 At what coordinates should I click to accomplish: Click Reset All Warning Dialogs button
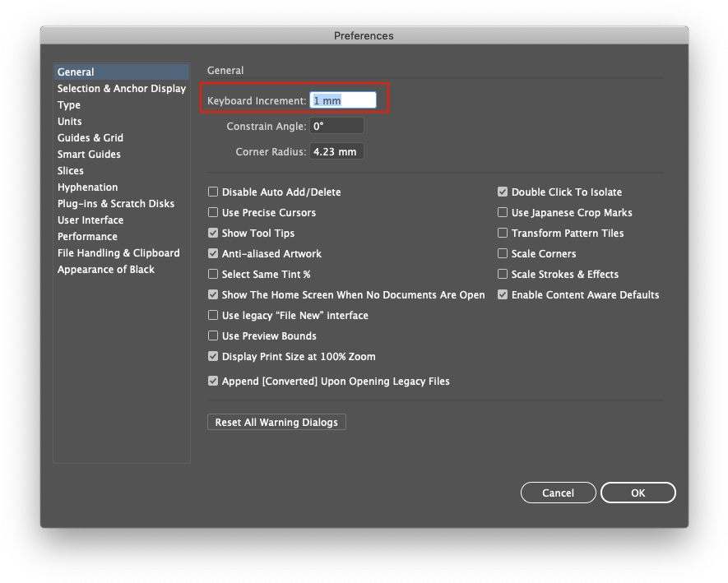276,422
